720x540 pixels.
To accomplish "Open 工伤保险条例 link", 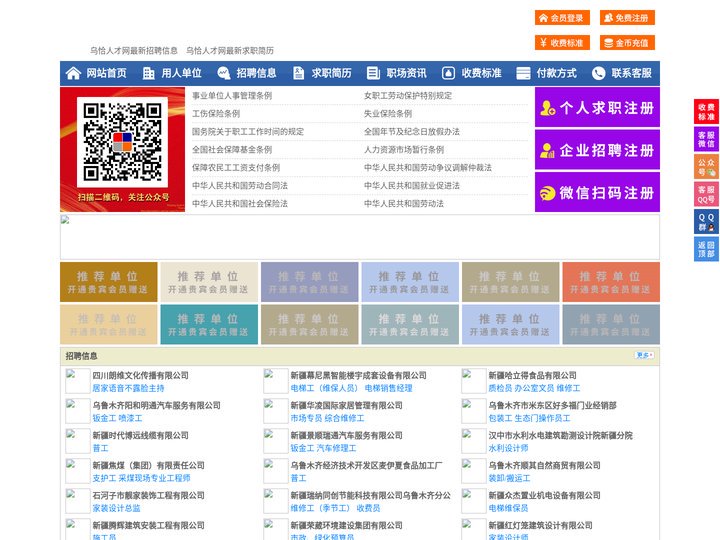I will click(216, 113).
